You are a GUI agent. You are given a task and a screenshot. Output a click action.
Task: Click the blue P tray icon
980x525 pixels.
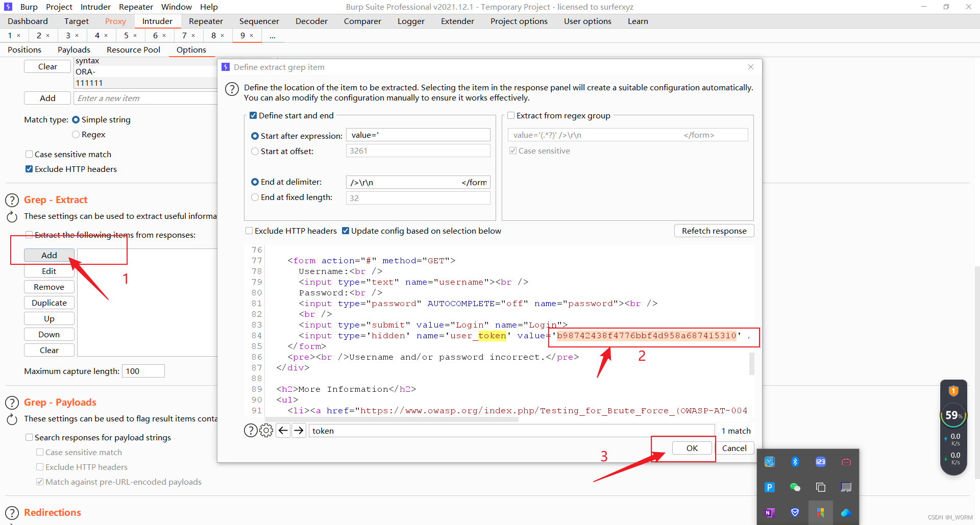[770, 487]
